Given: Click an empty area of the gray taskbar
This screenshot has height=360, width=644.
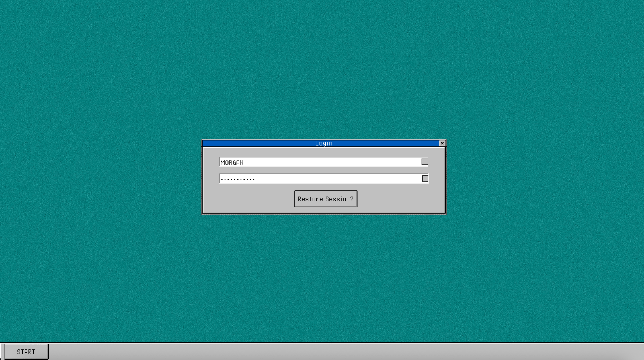Looking at the screenshot, I should [x=325, y=351].
